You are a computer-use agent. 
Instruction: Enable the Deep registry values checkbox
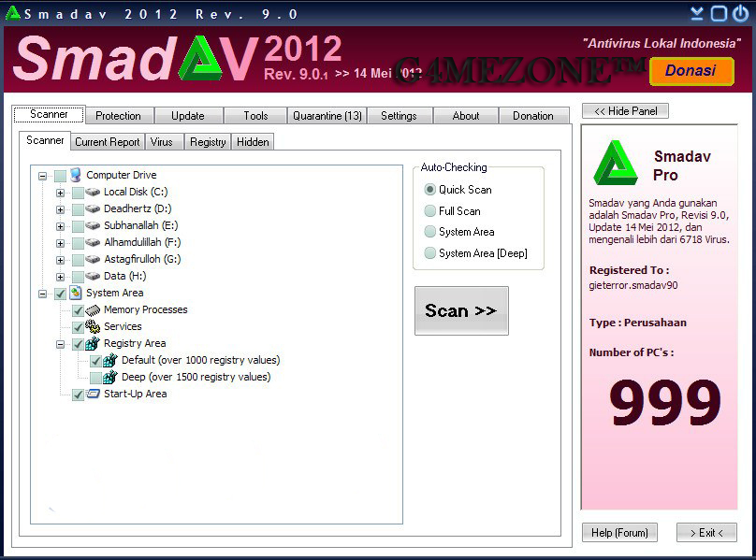click(x=95, y=378)
